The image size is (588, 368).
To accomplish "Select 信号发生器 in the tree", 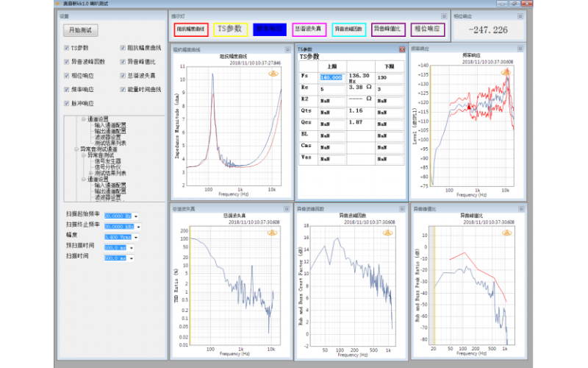I will pyautogui.click(x=107, y=161).
